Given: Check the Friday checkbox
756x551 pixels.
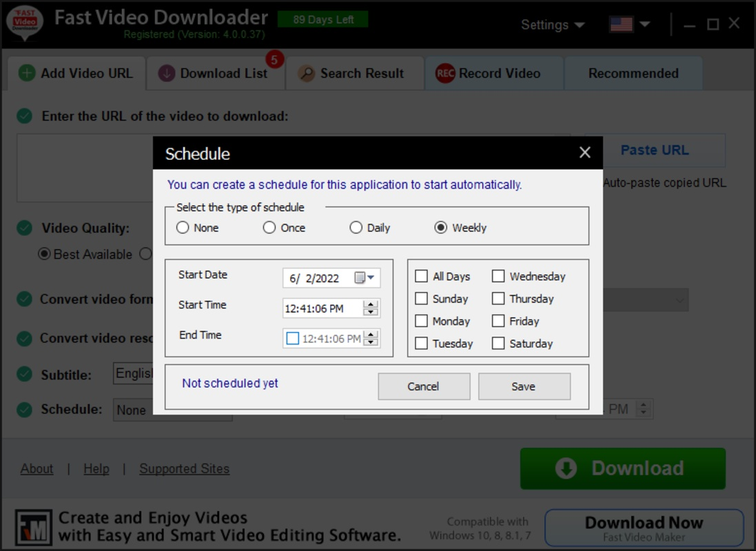Looking at the screenshot, I should 498,321.
